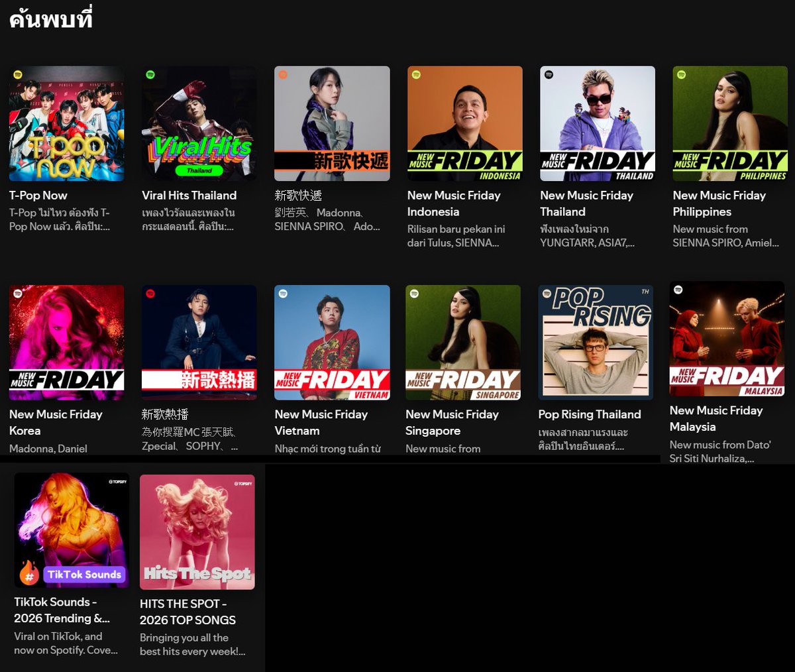The height and width of the screenshot is (672, 795).
Task: Open the TikTok Sounds playlist cover
Action: pos(72,530)
